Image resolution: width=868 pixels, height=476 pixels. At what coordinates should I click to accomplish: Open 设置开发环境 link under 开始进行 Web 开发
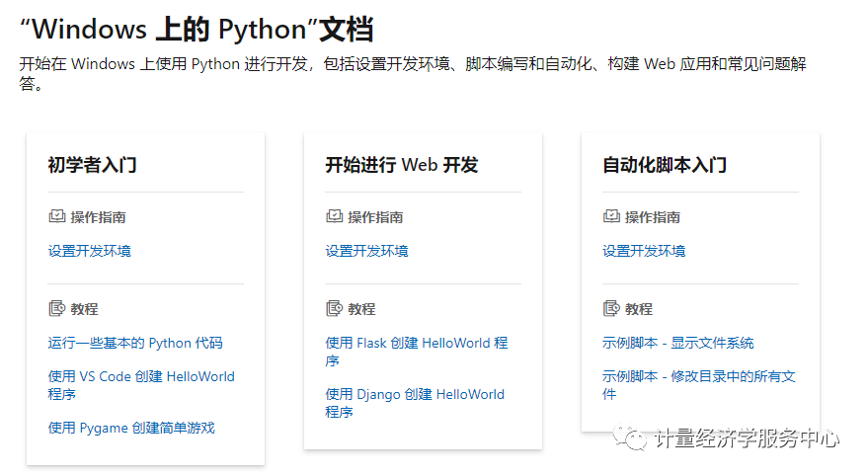(x=367, y=251)
